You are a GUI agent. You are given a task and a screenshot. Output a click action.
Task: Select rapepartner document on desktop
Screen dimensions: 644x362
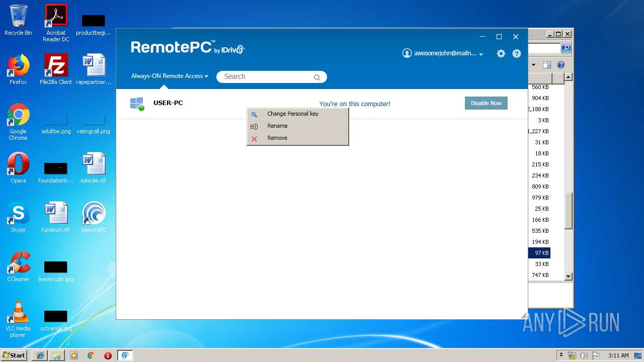[94, 69]
